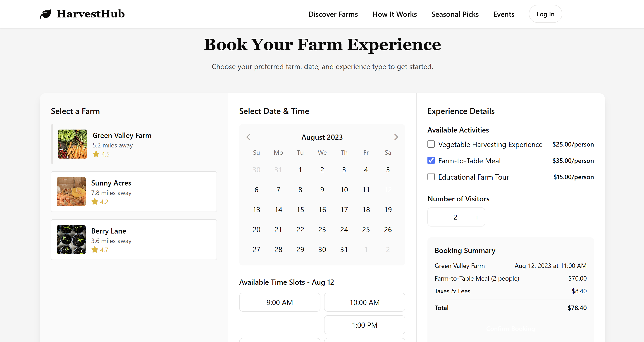Open the Seasonal Picks menu item
The width and height of the screenshot is (644, 342).
coord(455,14)
